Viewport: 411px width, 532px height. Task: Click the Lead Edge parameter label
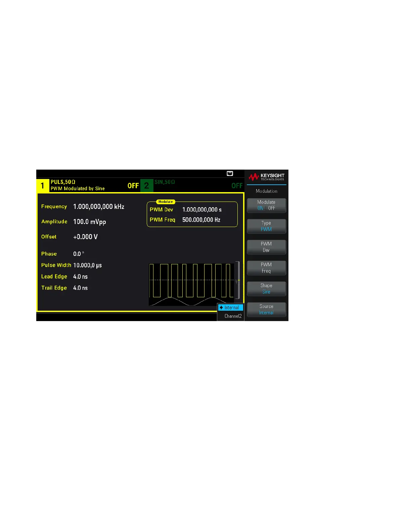point(54,277)
